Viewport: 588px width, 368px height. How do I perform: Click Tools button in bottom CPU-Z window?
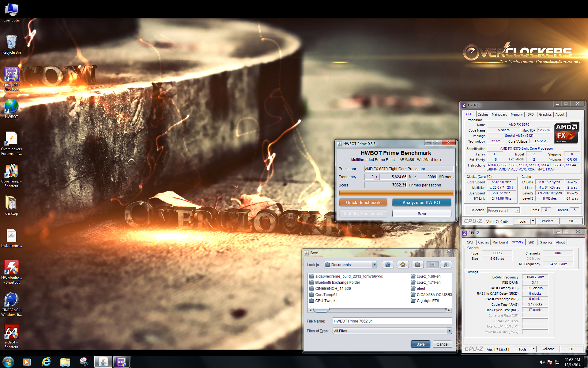tap(522, 349)
